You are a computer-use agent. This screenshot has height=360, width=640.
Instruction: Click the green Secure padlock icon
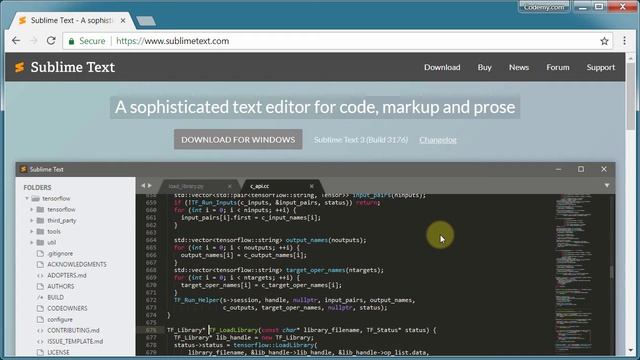pos(71,41)
